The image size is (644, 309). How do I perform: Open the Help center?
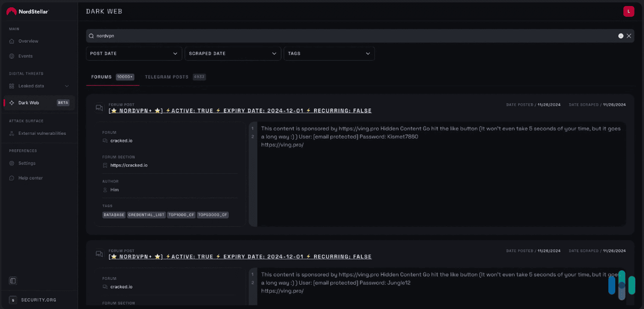pyautogui.click(x=30, y=178)
